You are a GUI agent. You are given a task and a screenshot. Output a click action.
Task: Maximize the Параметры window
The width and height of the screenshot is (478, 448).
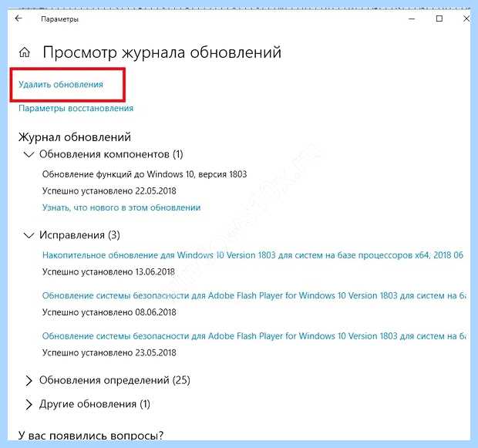[x=439, y=19]
